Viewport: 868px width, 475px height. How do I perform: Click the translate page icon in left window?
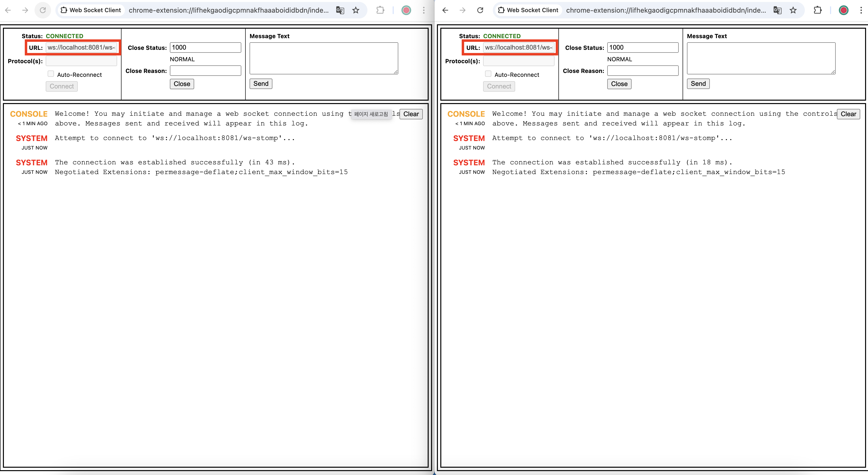pos(340,10)
